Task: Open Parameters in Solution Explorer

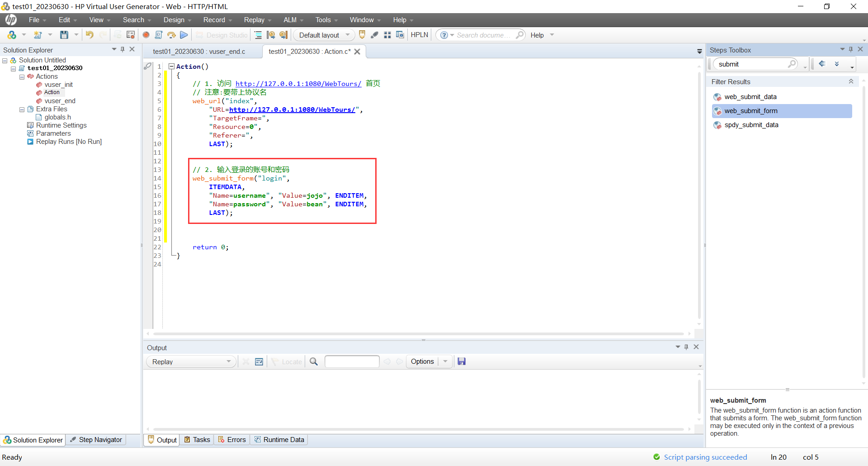Action: coord(53,133)
